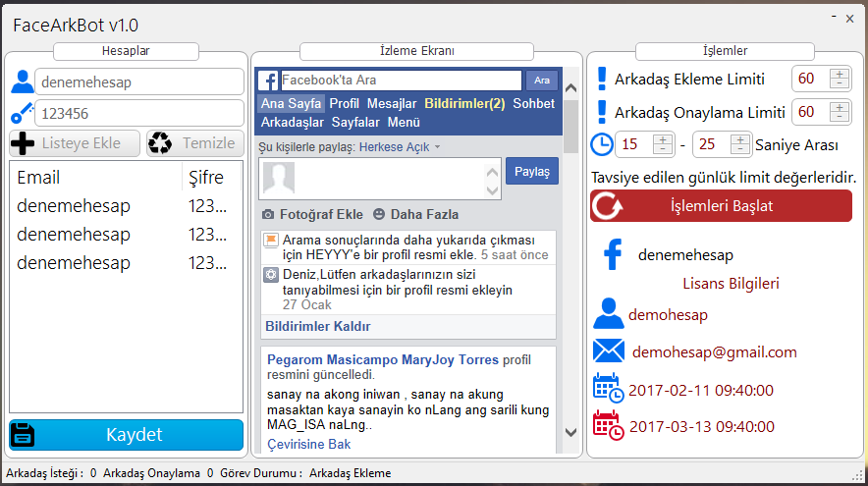This screenshot has height=486, width=868.
Task: Click the envelope email icon
Action: click(609, 351)
